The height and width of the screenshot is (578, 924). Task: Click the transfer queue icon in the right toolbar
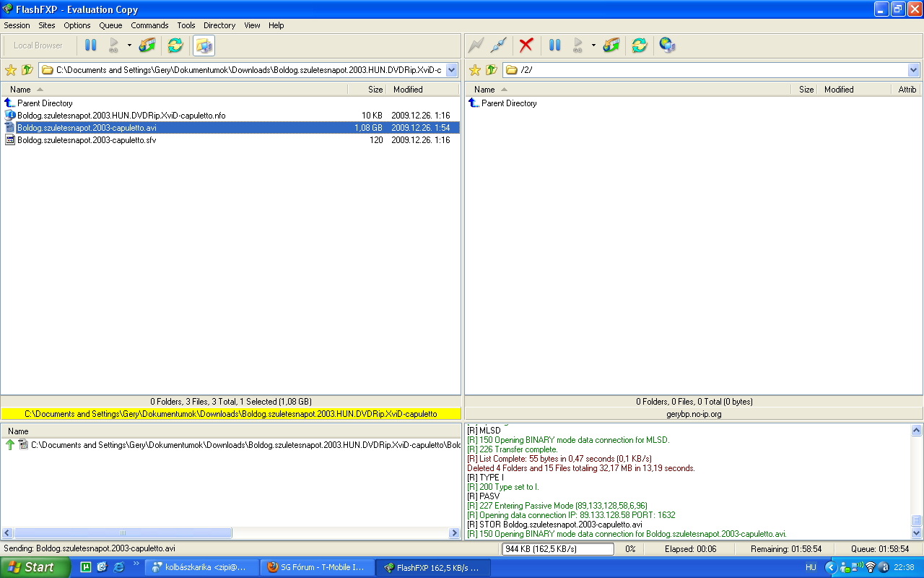[611, 46]
